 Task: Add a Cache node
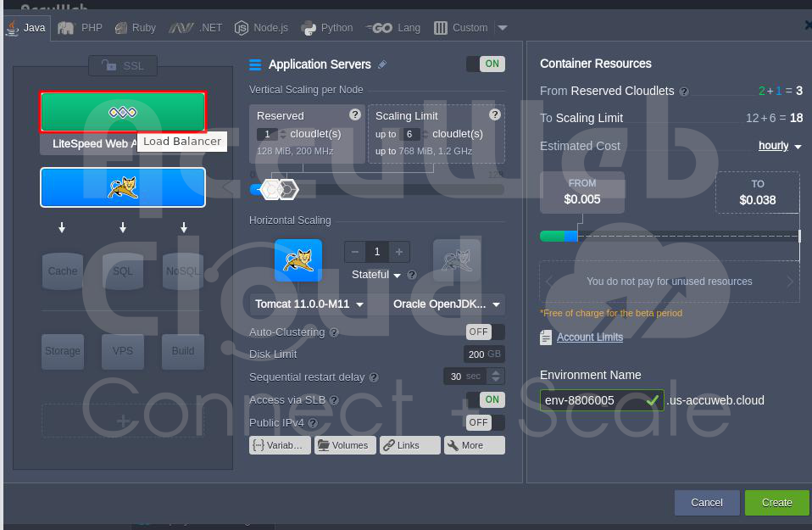pyautogui.click(x=63, y=271)
